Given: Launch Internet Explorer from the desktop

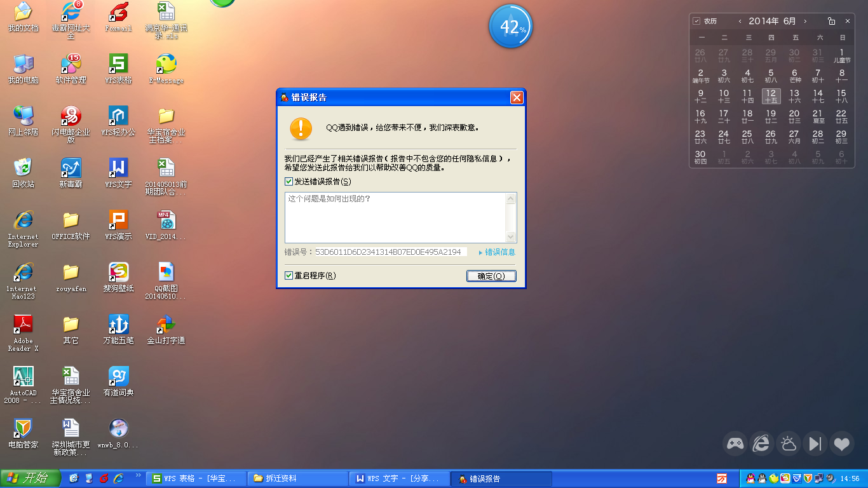Looking at the screenshot, I should coord(23,229).
